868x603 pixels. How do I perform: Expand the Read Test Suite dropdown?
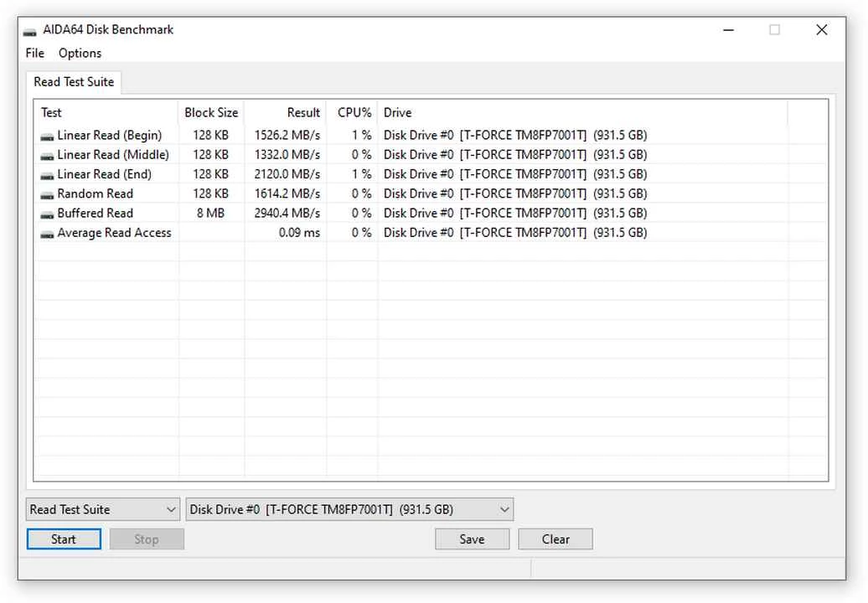click(103, 509)
